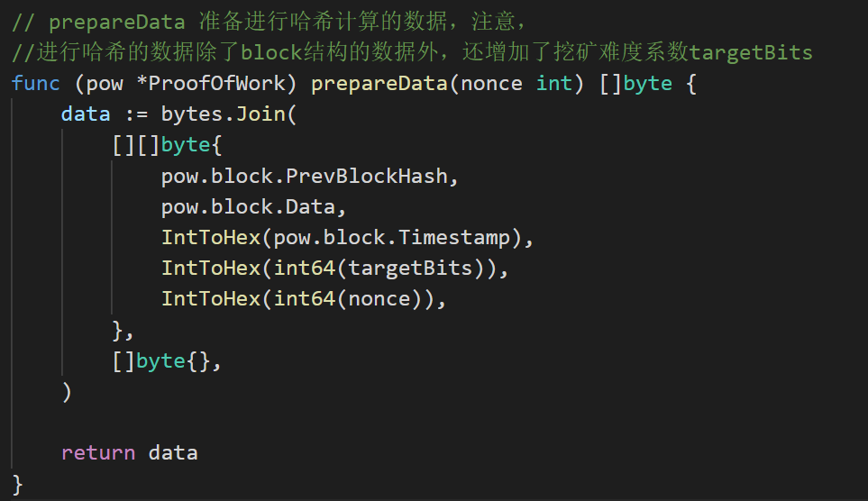
Task: Click the prepareData function name in declaration
Action: tap(379, 84)
